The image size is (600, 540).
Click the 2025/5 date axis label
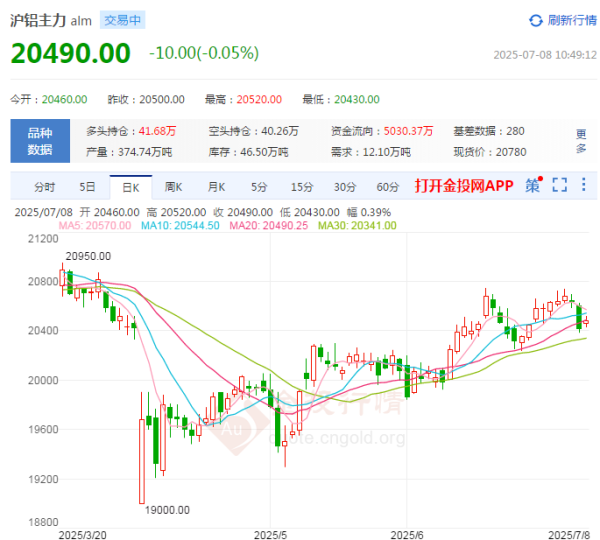[270, 535]
